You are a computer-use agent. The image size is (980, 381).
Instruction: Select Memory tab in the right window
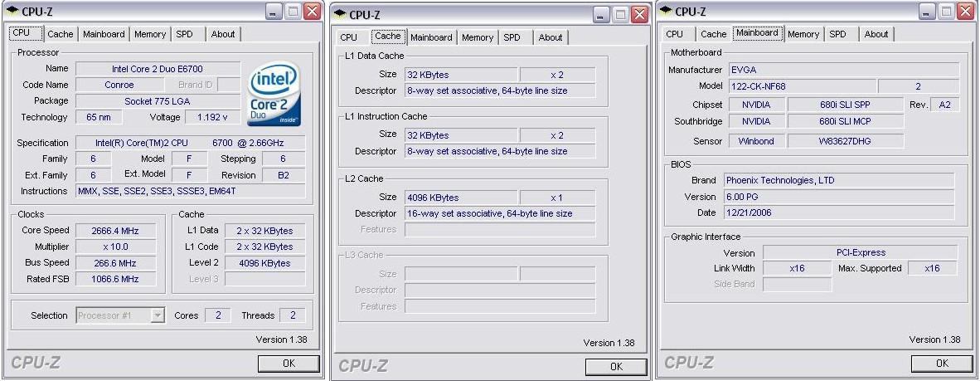[803, 34]
